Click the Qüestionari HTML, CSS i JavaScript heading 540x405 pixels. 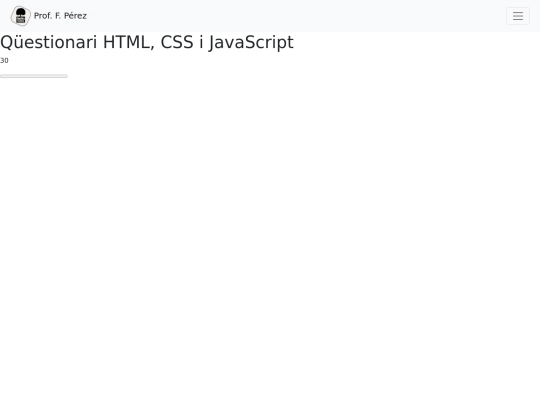[x=147, y=42]
